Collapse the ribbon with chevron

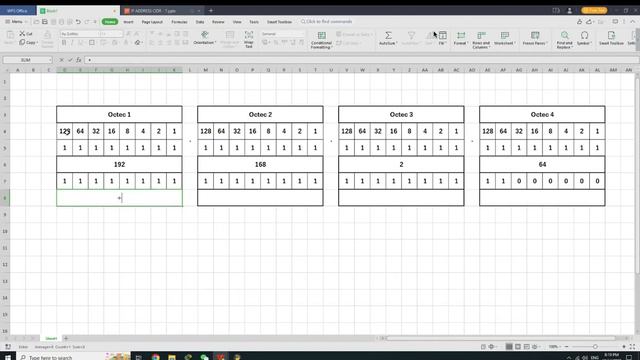coord(633,22)
